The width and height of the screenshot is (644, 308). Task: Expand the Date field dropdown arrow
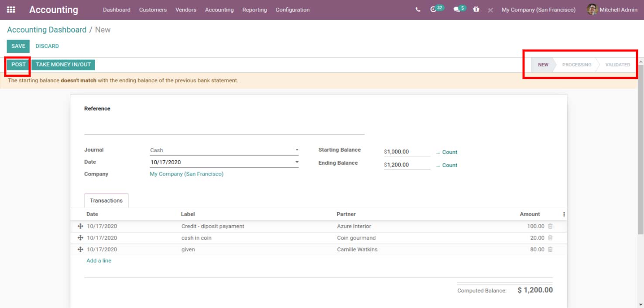297,162
